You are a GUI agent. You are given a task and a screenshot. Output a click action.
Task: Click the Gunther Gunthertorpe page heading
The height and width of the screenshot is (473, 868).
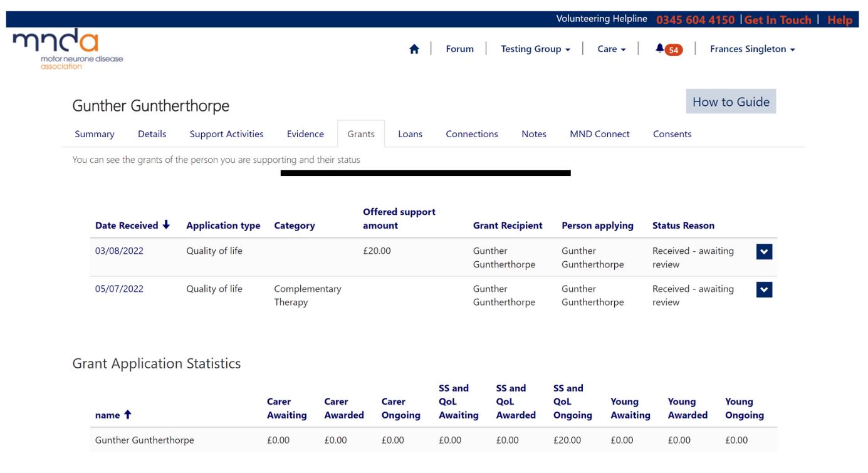pyautogui.click(x=151, y=105)
